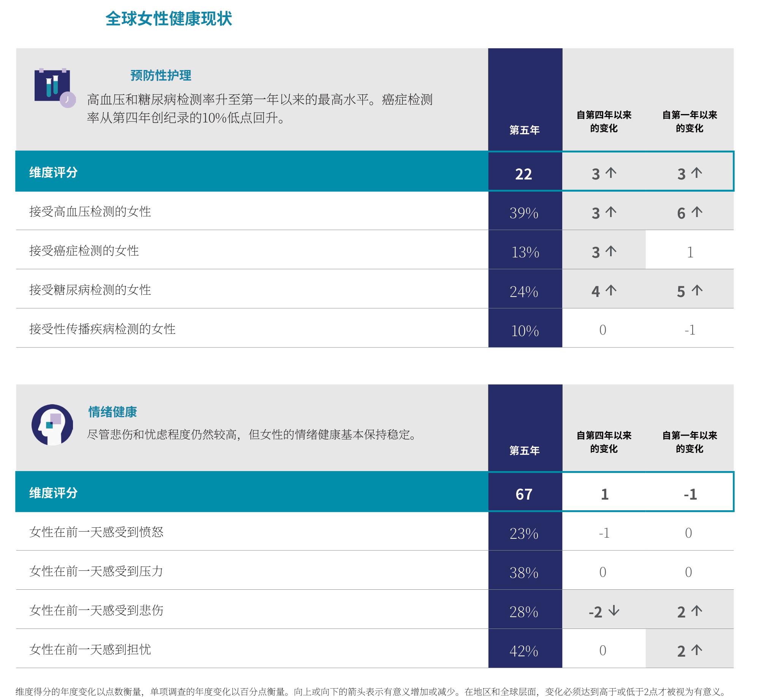Click the row label 接受性传播疾病检测的女性

[x=102, y=329]
